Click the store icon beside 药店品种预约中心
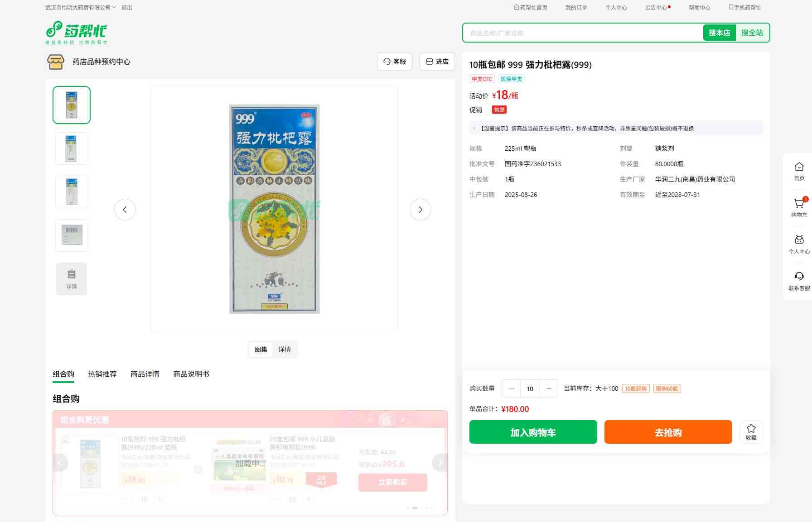Viewport: 812px width, 522px height. (56, 62)
